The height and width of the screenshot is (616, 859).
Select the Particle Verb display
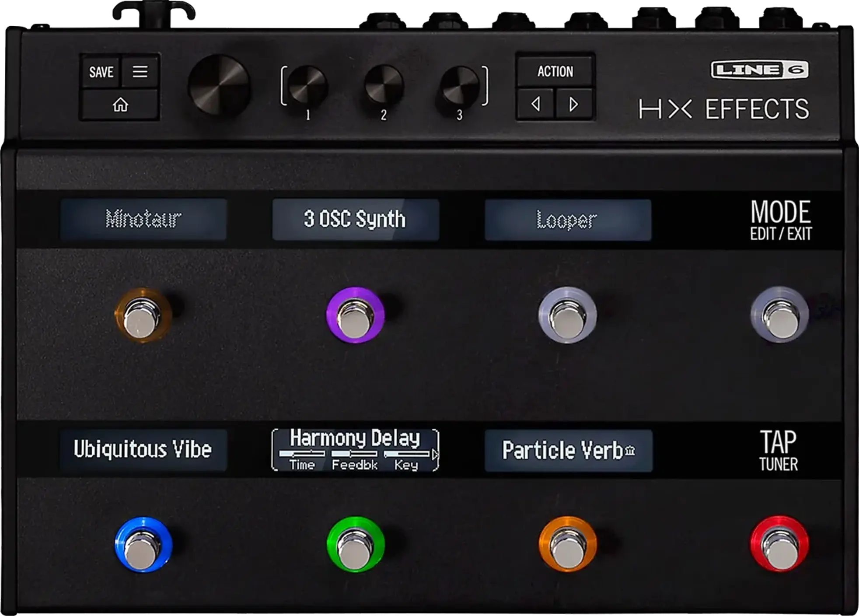(x=568, y=451)
